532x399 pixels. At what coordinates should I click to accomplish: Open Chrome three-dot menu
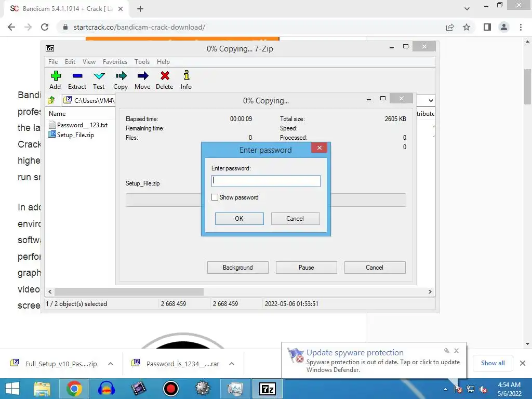[521, 27]
